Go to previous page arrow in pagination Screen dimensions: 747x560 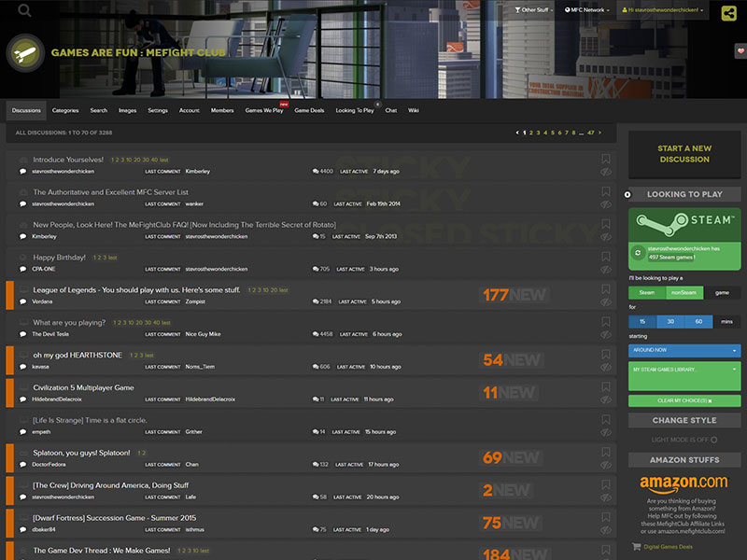click(517, 133)
